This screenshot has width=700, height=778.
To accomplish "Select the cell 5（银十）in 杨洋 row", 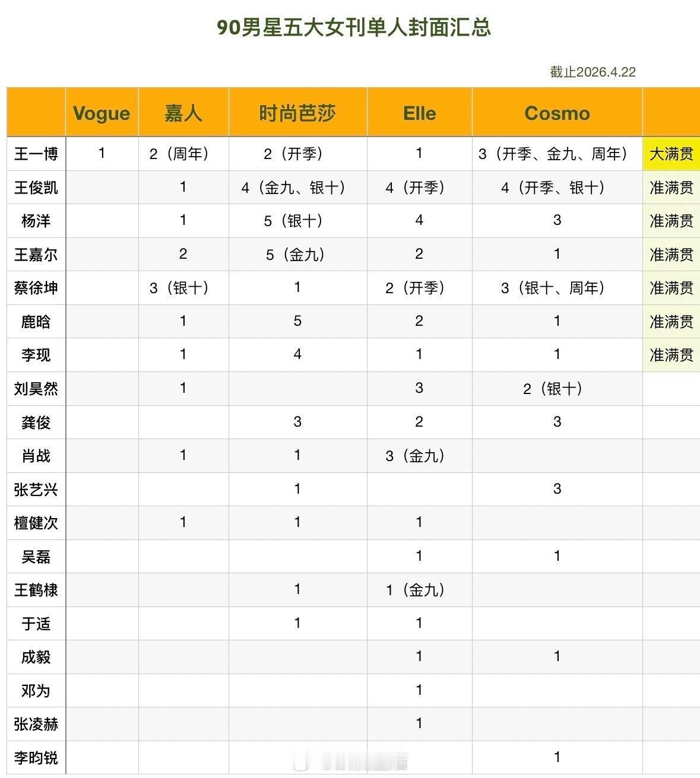I will point(297,221).
